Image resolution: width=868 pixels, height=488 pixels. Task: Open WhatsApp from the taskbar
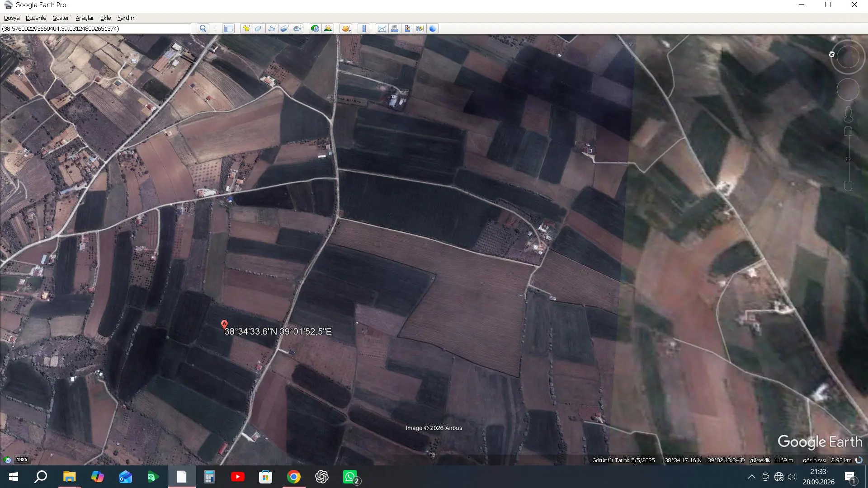(x=350, y=477)
